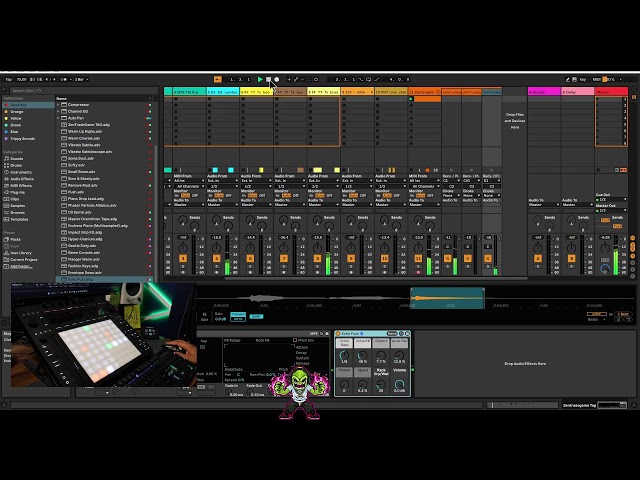This screenshot has height=480, width=640.
Task: Open the Cue Out dropdown on Master
Action: 611,200
